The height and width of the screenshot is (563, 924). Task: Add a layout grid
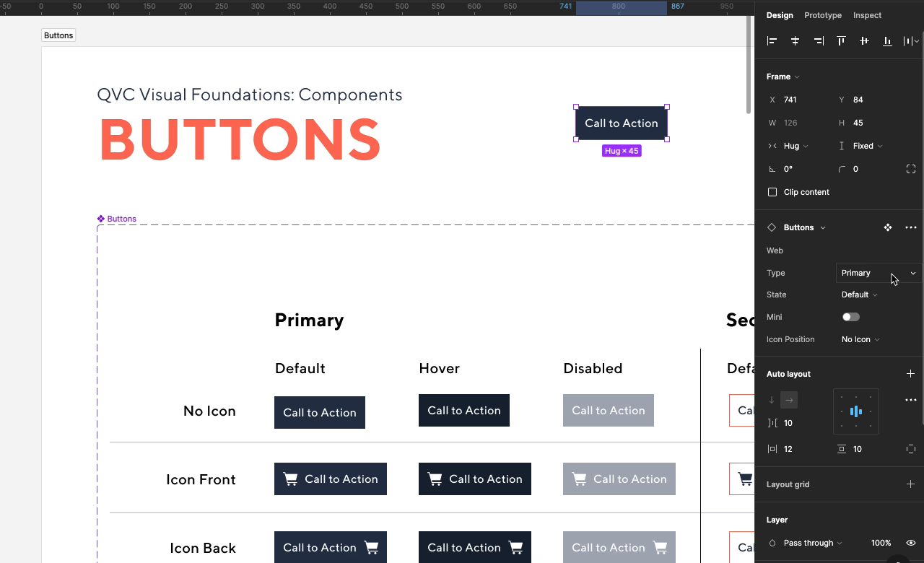911,484
